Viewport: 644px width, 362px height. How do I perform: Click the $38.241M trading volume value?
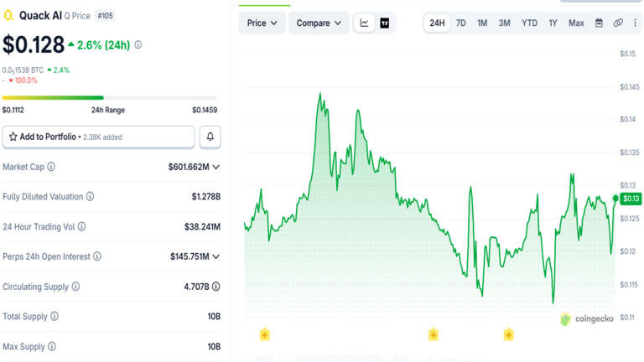point(202,226)
